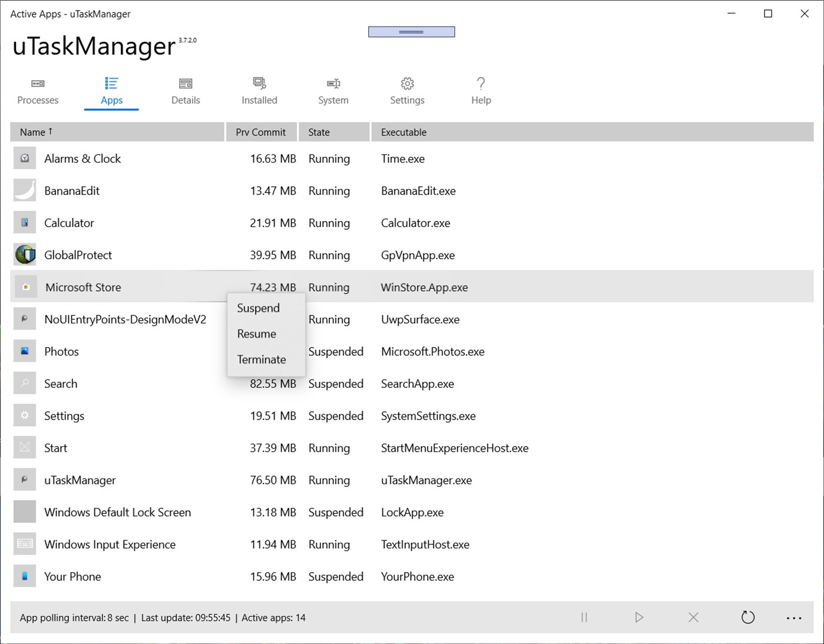Click the Alarms & Clock app icon

(24, 158)
